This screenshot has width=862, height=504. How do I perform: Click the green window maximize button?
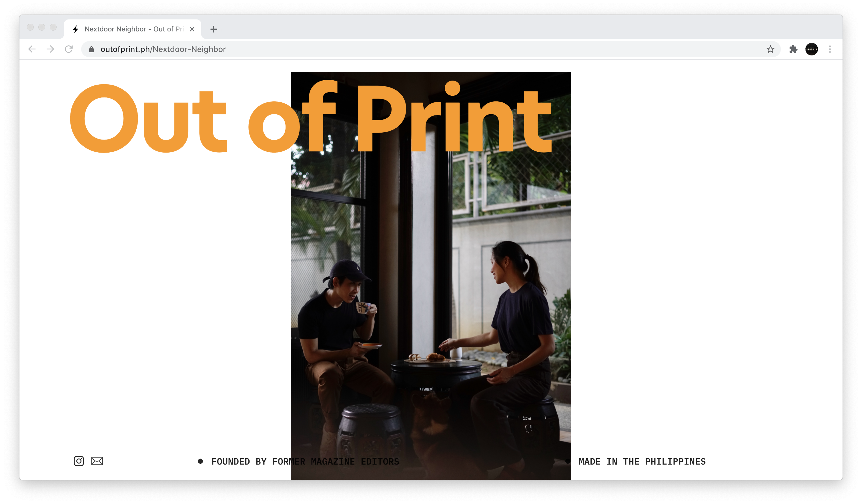coord(53,27)
